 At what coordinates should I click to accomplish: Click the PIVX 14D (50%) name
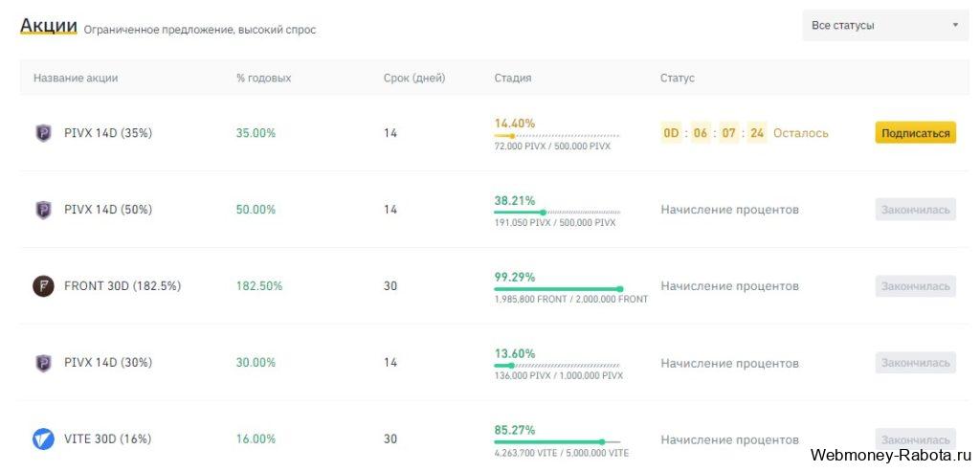point(108,210)
